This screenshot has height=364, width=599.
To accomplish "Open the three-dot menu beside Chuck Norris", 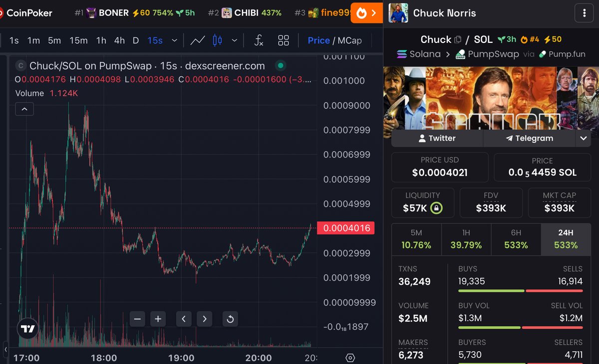I will (x=584, y=13).
